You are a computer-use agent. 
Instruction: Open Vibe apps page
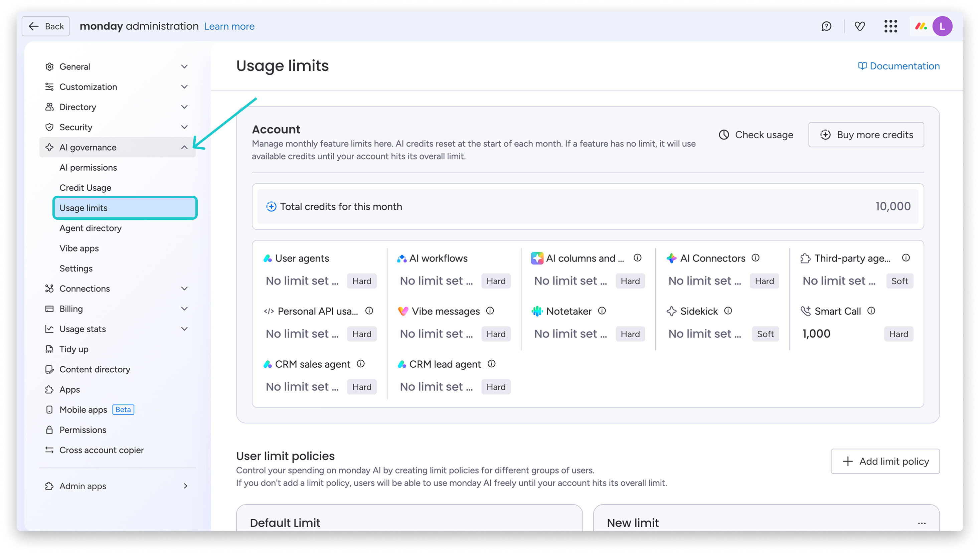[79, 248]
